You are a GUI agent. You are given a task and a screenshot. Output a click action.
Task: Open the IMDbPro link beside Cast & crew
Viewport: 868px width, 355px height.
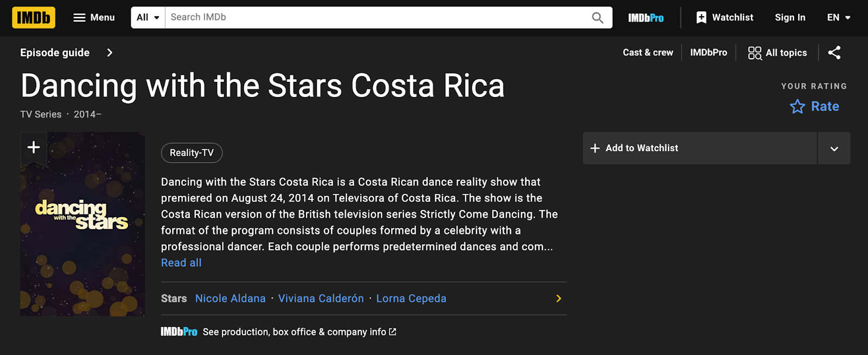[x=709, y=53]
